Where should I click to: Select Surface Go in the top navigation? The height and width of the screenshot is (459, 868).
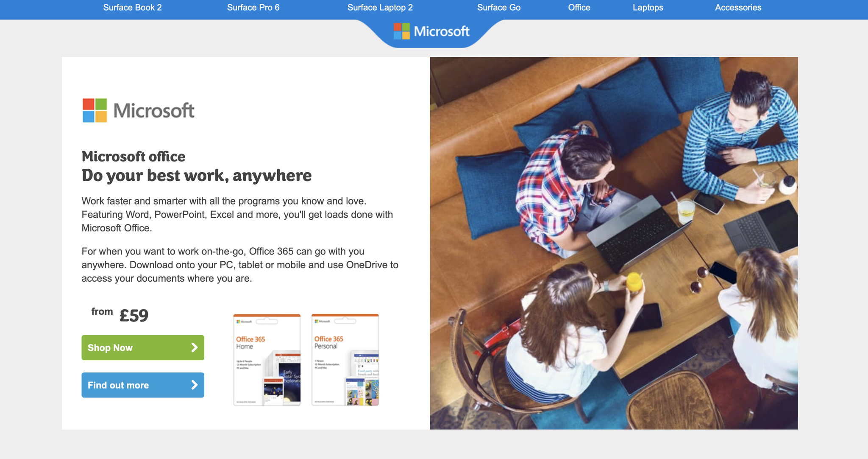(498, 8)
